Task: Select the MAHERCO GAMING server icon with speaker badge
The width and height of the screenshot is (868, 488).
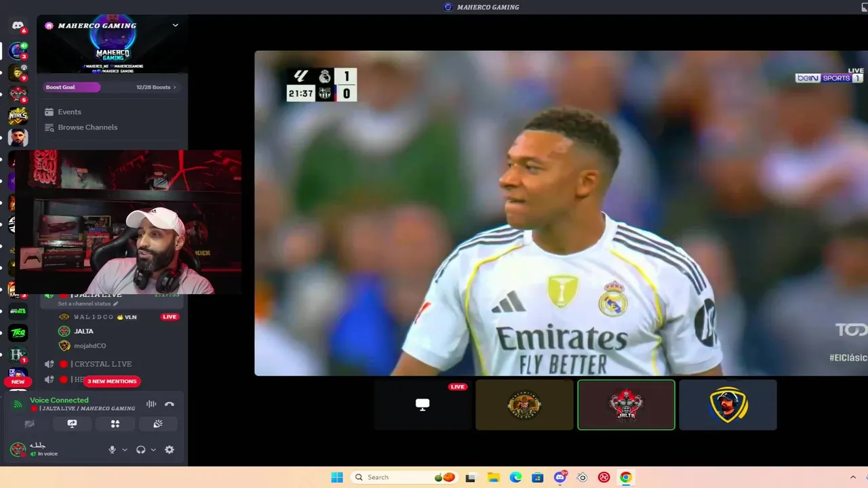Action: [18, 51]
